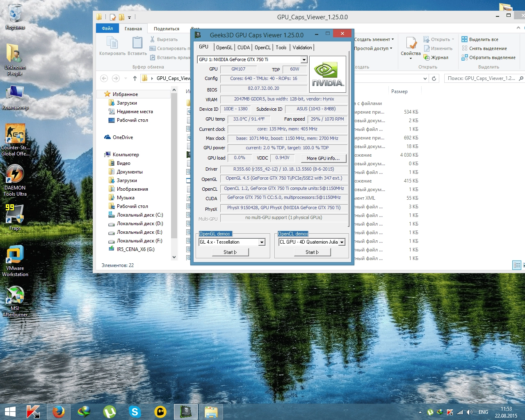Open uTorrent from the taskbar
This screenshot has height=420, width=525.
[110, 412]
